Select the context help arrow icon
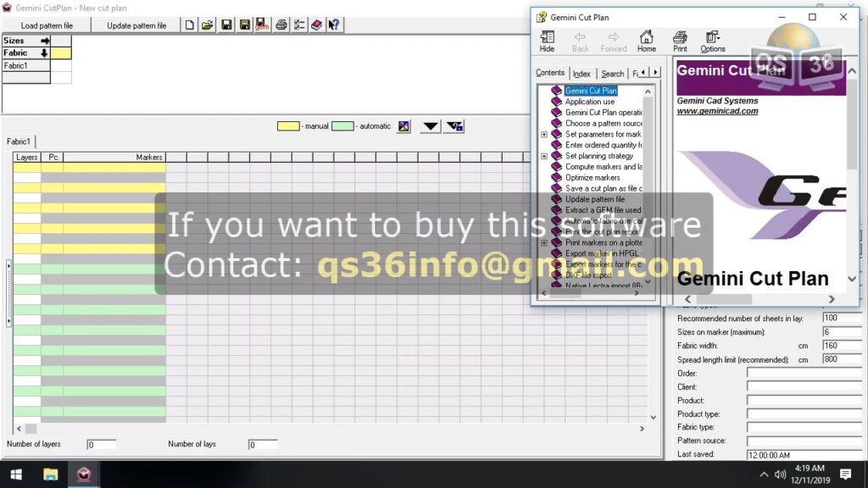Screen dimensions: 868x488 click(x=334, y=25)
